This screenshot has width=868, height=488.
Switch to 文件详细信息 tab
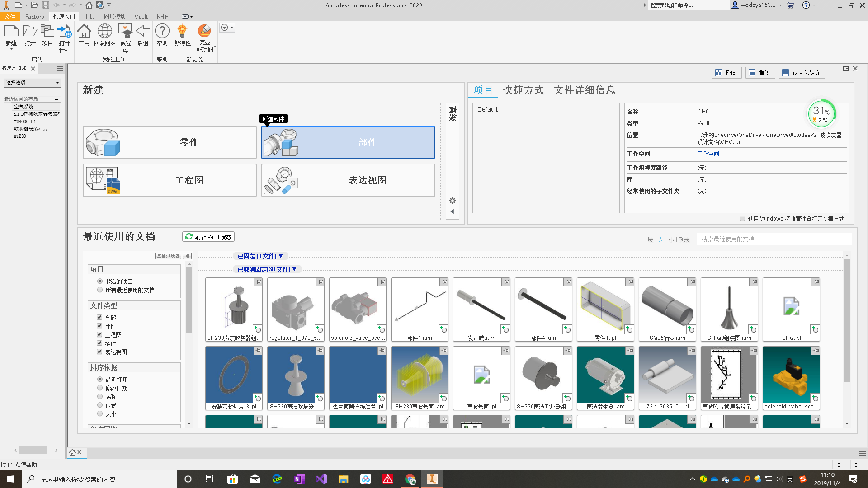click(585, 90)
